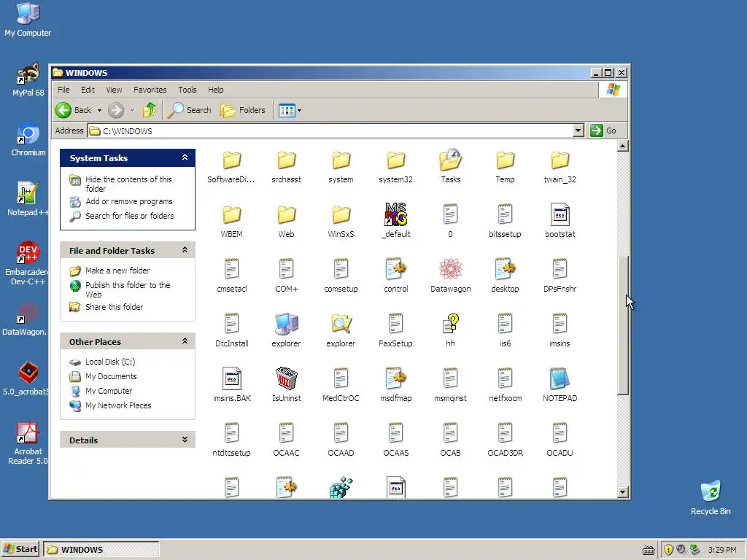Viewport: 747px width, 560px height.
Task: Open the Forward history dropdown arrow
Action: 133,111
